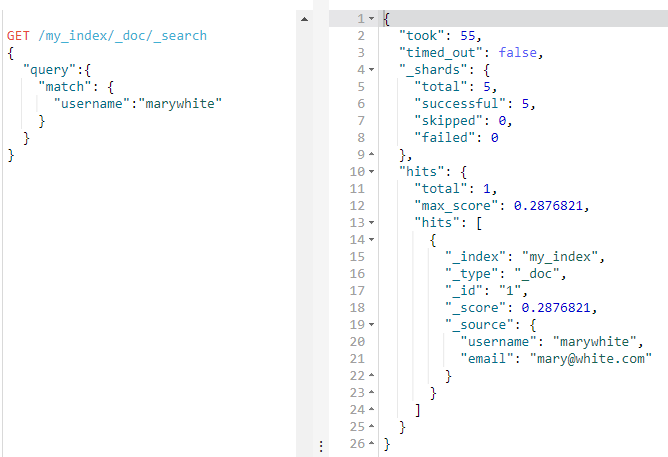Click the "max_score" value 0.2876821

click(x=548, y=206)
